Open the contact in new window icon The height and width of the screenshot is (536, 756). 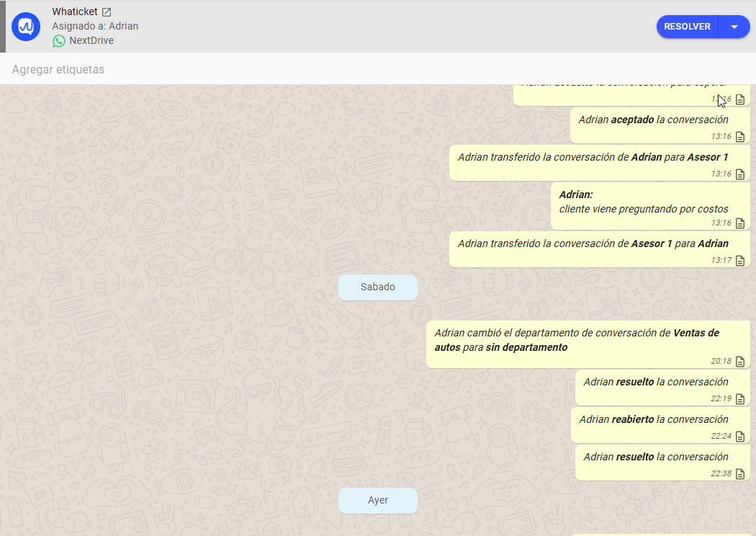[x=107, y=12]
